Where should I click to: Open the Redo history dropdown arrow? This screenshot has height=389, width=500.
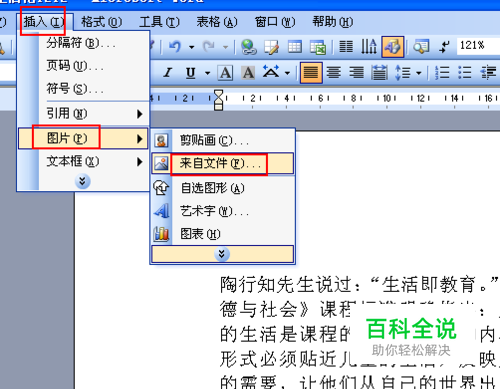(x=226, y=47)
